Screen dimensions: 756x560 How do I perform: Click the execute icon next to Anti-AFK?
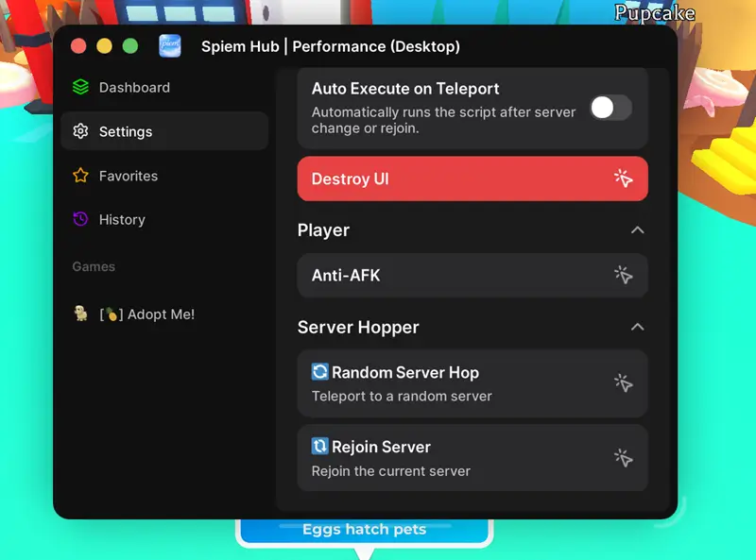click(624, 276)
